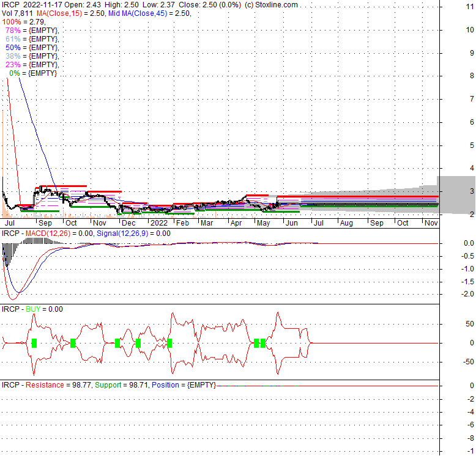Click the 5 tick on the price axis
The image size is (476, 456).
click(x=472, y=145)
